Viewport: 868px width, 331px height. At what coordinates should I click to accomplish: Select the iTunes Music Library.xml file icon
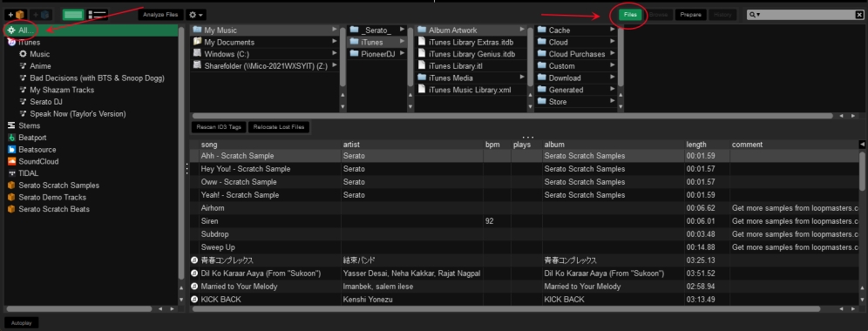pyautogui.click(x=421, y=90)
